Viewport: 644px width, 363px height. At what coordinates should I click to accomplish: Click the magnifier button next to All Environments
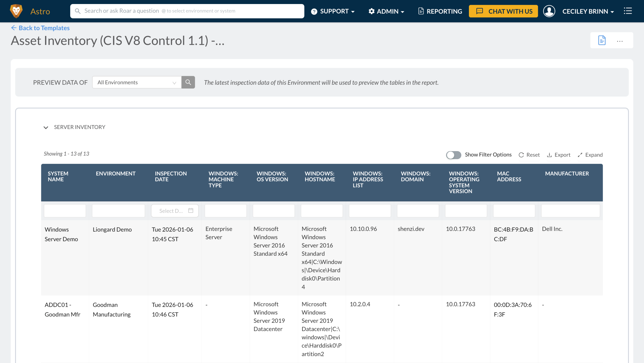click(188, 82)
